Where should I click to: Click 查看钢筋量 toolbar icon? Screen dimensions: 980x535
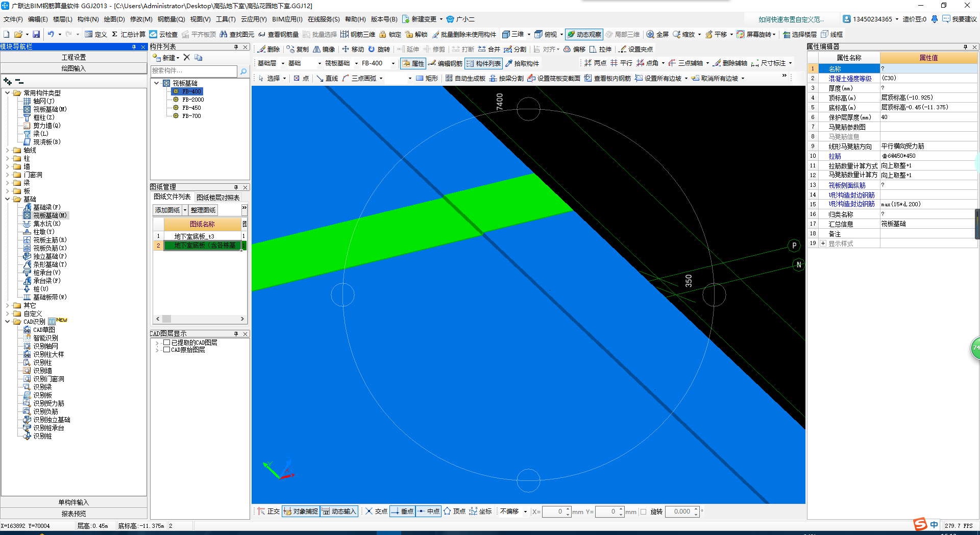[262, 34]
